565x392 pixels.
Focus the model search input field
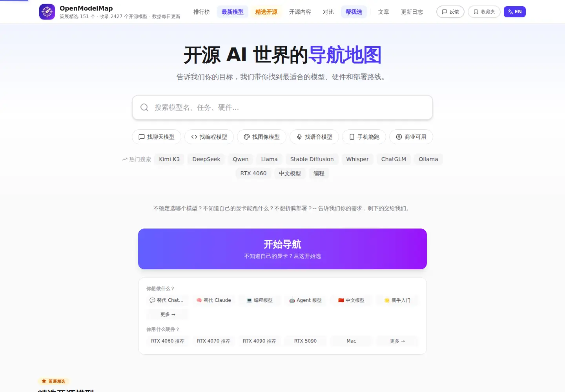point(282,107)
